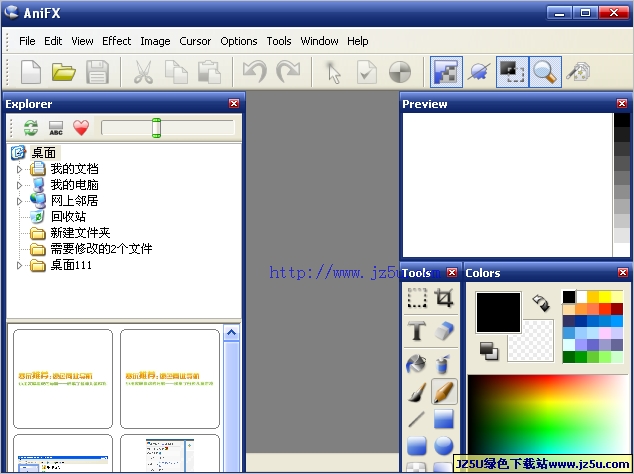Open the File menu

(x=27, y=41)
